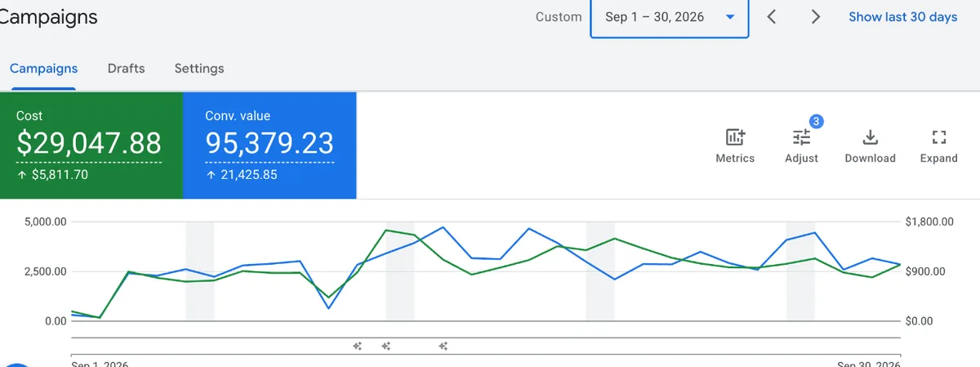Click the Custom date range label
This screenshot has height=367, width=980.
click(x=559, y=17)
